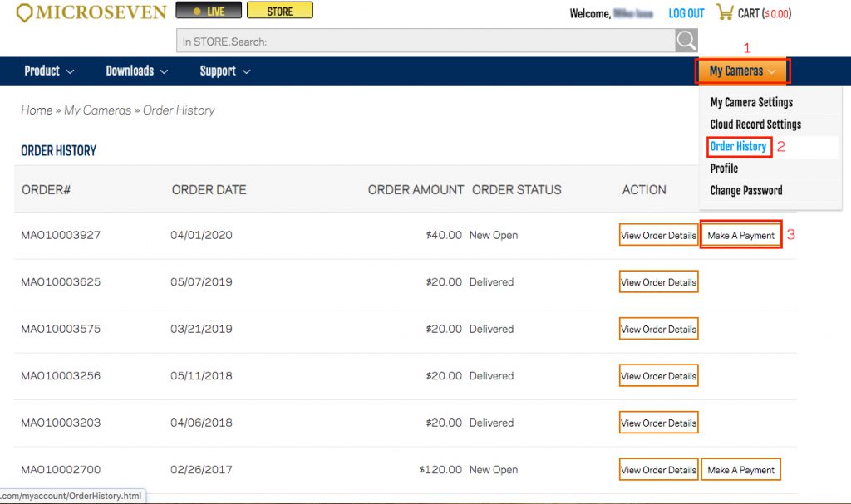Choose Order History from the menu
This screenshot has height=504, width=851.
(738, 147)
